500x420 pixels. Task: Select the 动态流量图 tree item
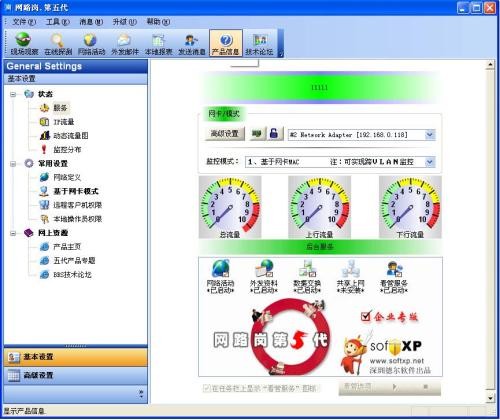click(71, 136)
